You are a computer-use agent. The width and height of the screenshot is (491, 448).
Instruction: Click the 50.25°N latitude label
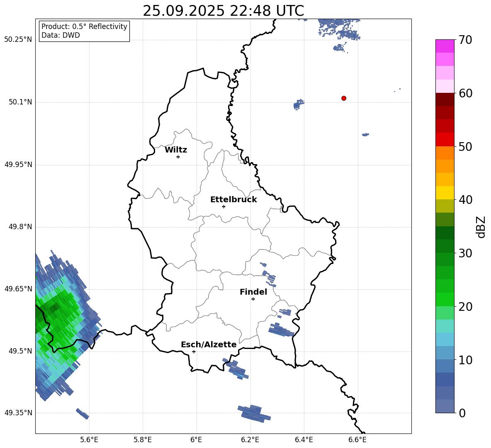(18, 40)
